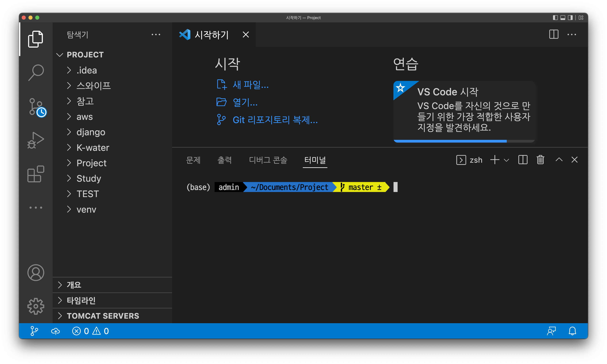Open the Source Control view

tap(36, 107)
